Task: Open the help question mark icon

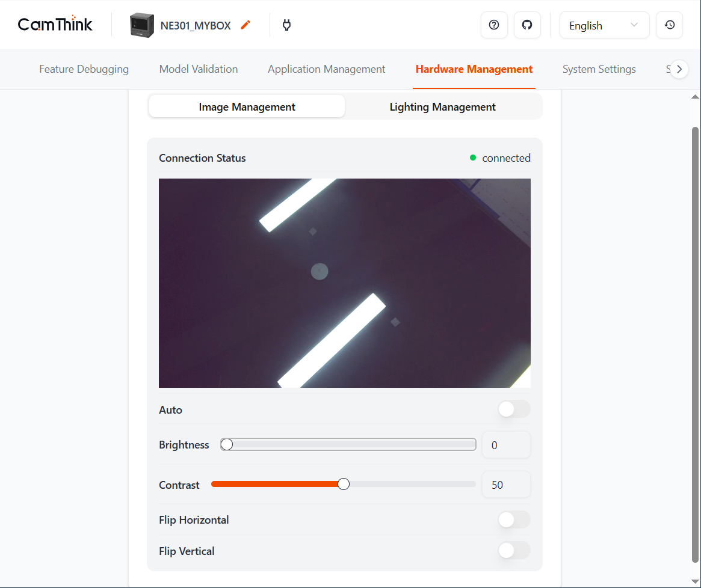Action: 494,25
